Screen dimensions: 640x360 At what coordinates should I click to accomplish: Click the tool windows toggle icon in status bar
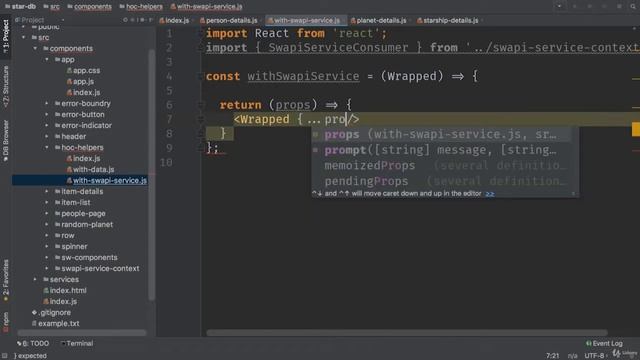(4, 356)
